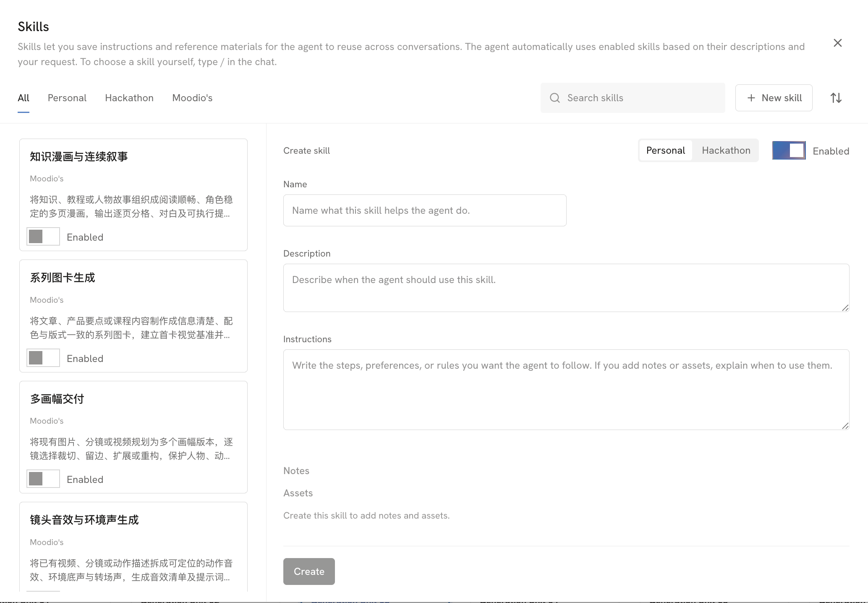Focus the skill Name field
This screenshot has width=868, height=603.
click(x=425, y=210)
